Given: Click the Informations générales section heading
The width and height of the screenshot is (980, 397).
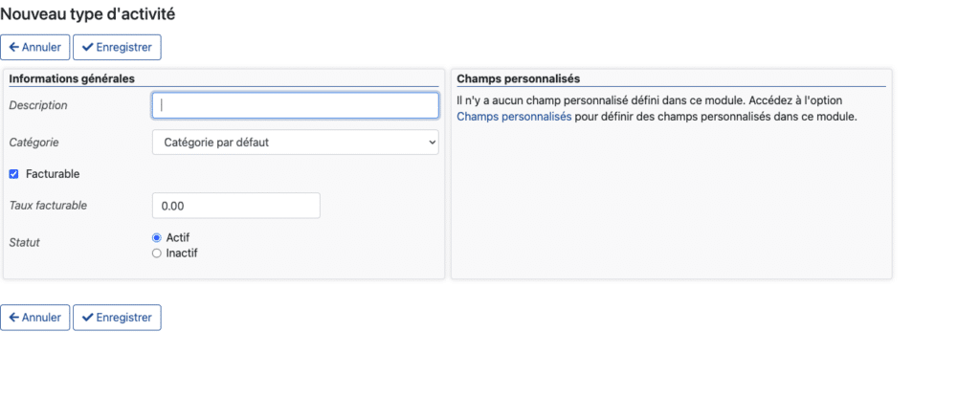Looking at the screenshot, I should pos(72,78).
